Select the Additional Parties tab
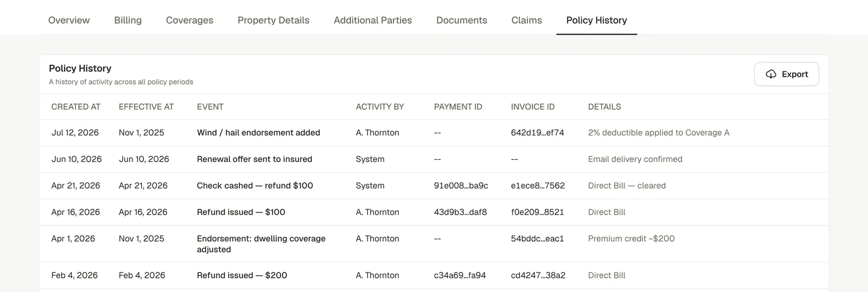Screen dimensions: 868x292 [373, 20]
